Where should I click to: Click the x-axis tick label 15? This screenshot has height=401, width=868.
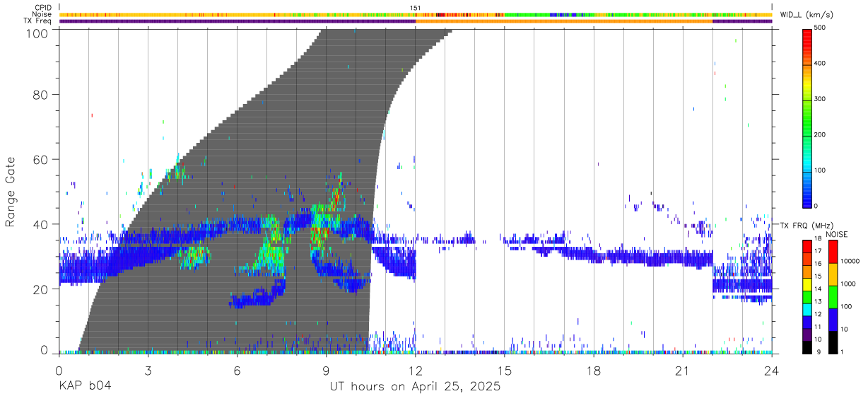point(504,371)
